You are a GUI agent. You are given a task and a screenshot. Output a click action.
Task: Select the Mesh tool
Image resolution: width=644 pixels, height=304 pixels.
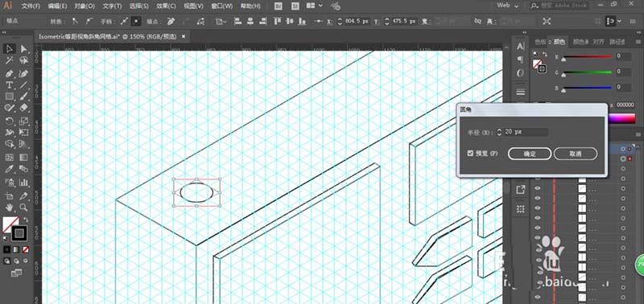pos(9,158)
